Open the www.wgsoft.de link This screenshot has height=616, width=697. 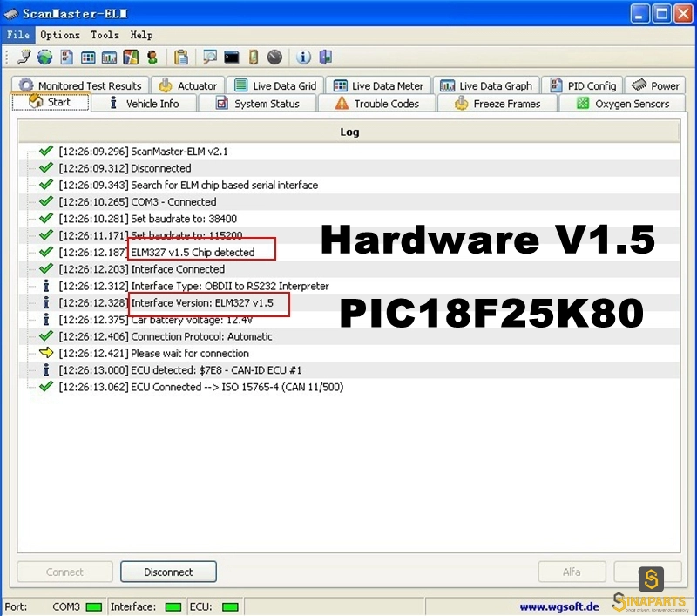point(559,606)
